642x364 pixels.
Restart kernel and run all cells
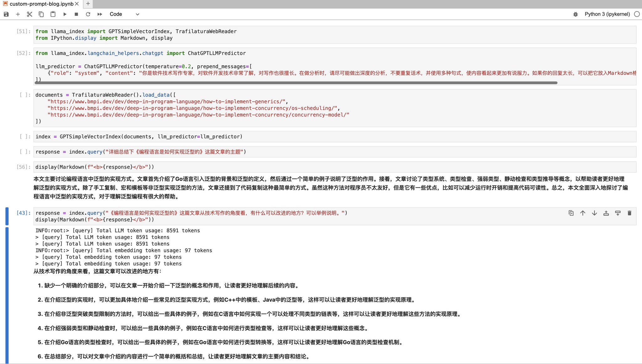click(100, 14)
